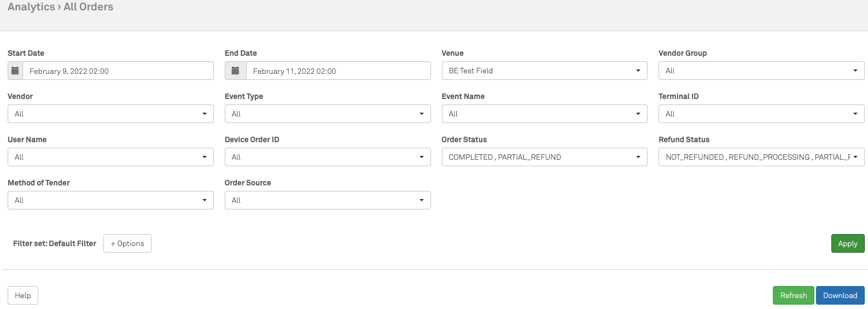The width and height of the screenshot is (868, 309).
Task: Click the + Options button
Action: (x=127, y=243)
